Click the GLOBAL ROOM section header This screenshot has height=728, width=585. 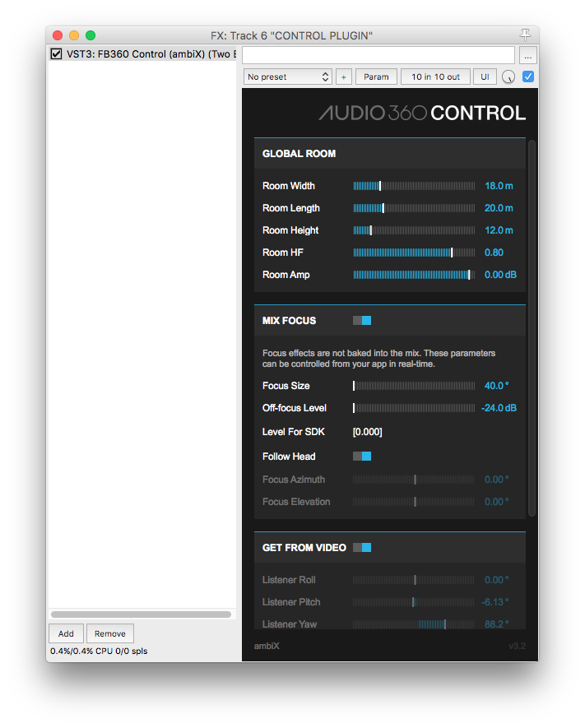point(390,154)
